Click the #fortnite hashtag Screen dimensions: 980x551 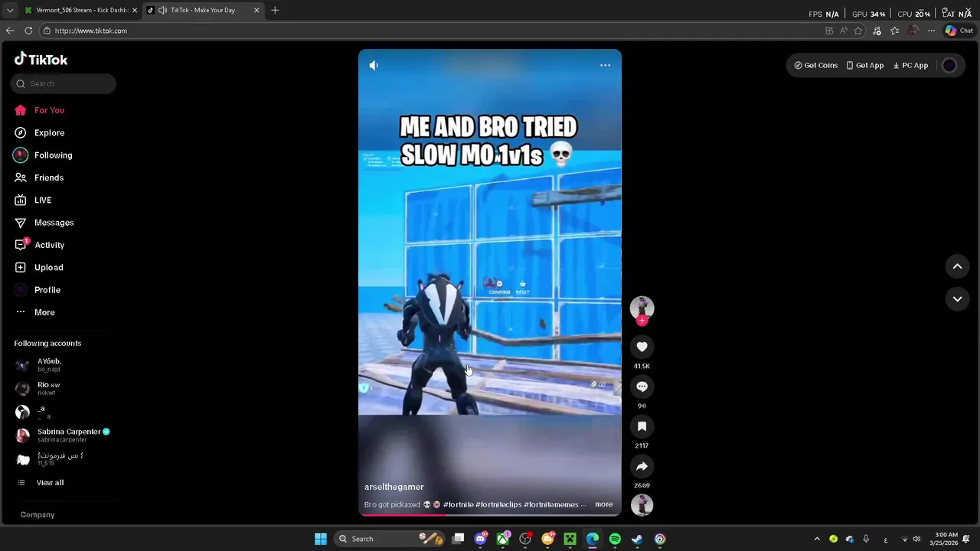[458, 504]
